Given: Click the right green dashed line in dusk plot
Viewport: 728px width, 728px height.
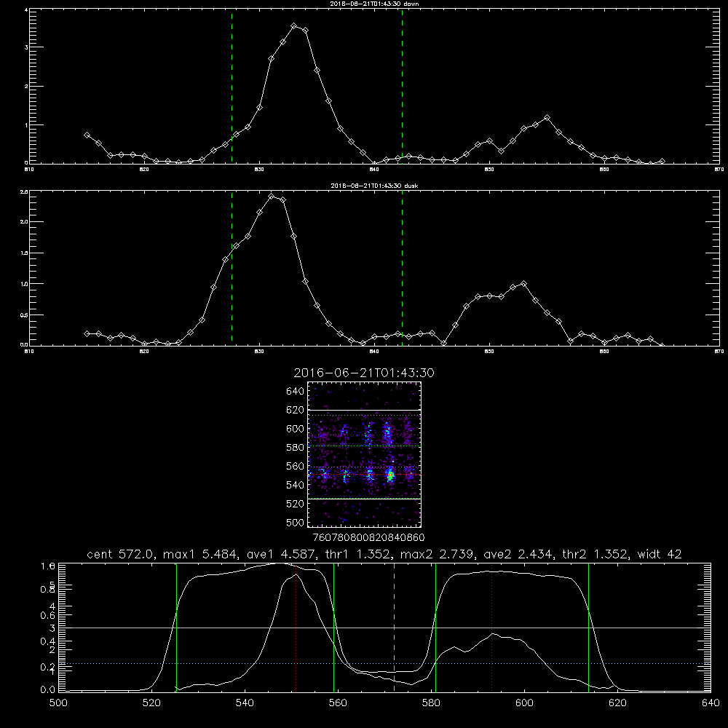Looking at the screenshot, I should pos(402,268).
